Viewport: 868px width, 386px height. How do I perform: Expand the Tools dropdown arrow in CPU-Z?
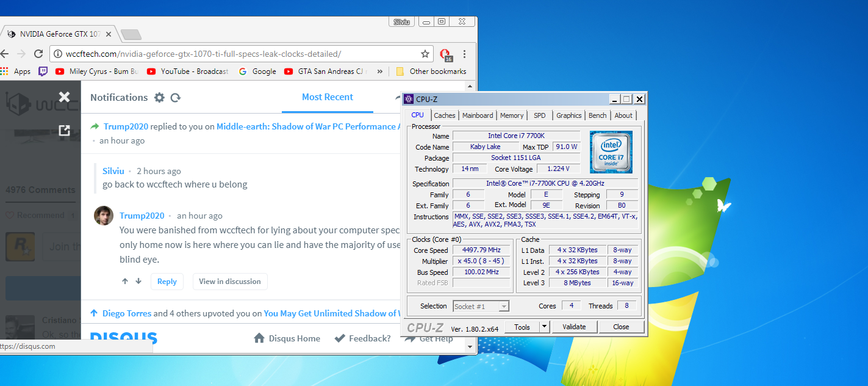pos(545,327)
